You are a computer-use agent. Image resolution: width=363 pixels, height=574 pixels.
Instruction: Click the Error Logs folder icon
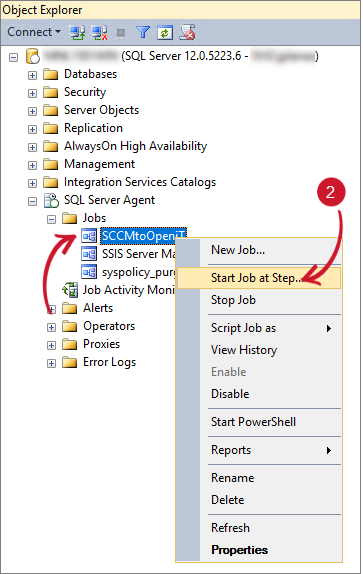(70, 362)
